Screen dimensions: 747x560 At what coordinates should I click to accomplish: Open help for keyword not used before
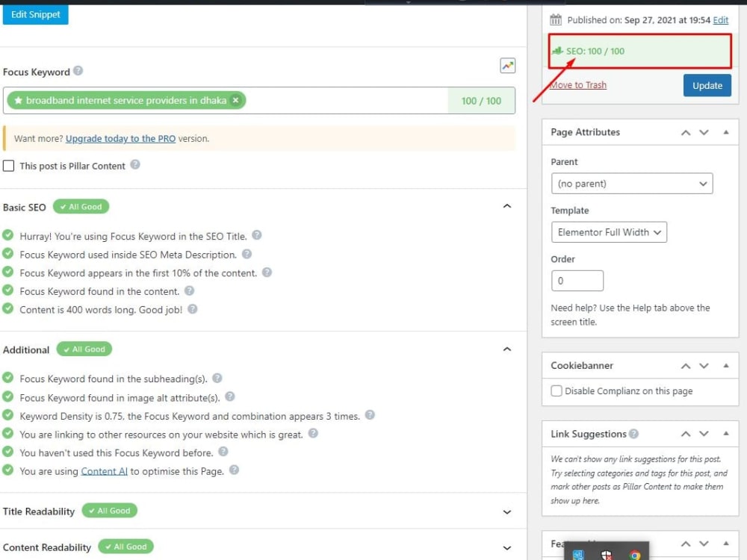click(223, 452)
